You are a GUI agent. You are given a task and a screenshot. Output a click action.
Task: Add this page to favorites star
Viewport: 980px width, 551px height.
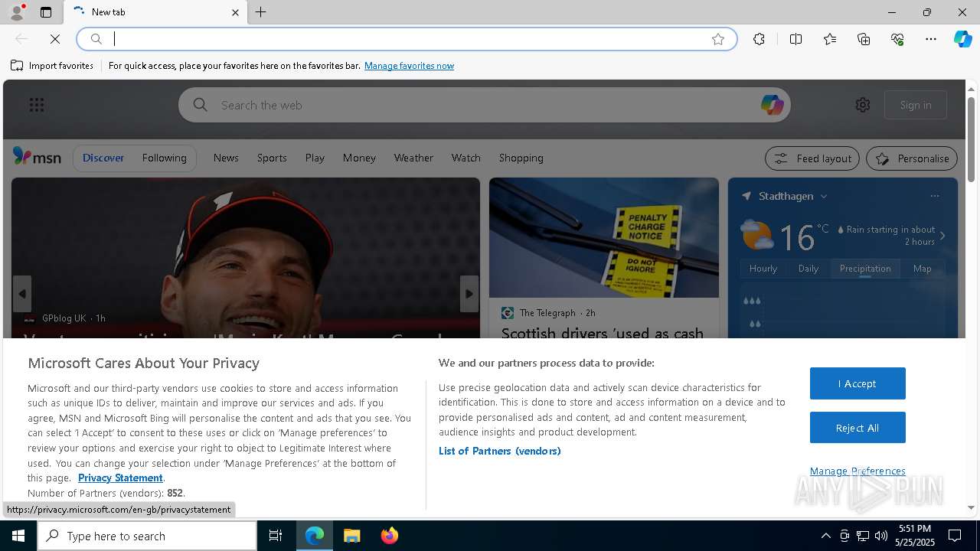[x=718, y=39]
